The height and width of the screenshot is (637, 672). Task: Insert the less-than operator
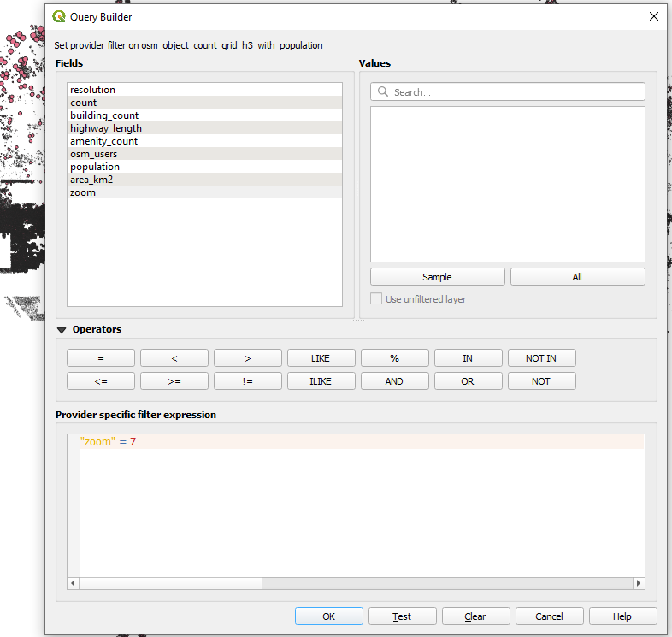coord(174,358)
